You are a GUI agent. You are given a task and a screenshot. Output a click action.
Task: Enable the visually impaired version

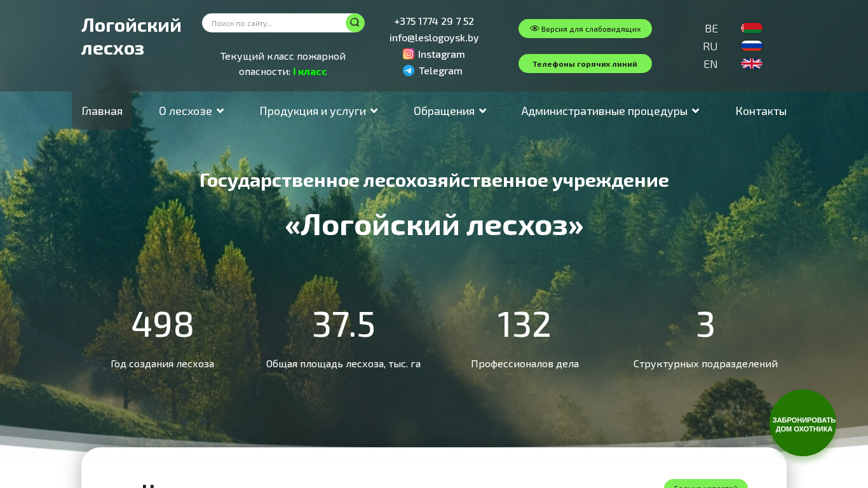coord(585,29)
